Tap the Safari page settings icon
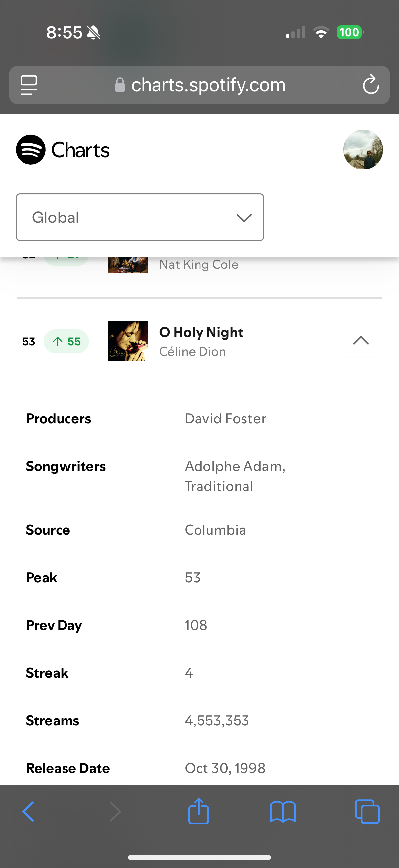The image size is (399, 868). [x=29, y=85]
